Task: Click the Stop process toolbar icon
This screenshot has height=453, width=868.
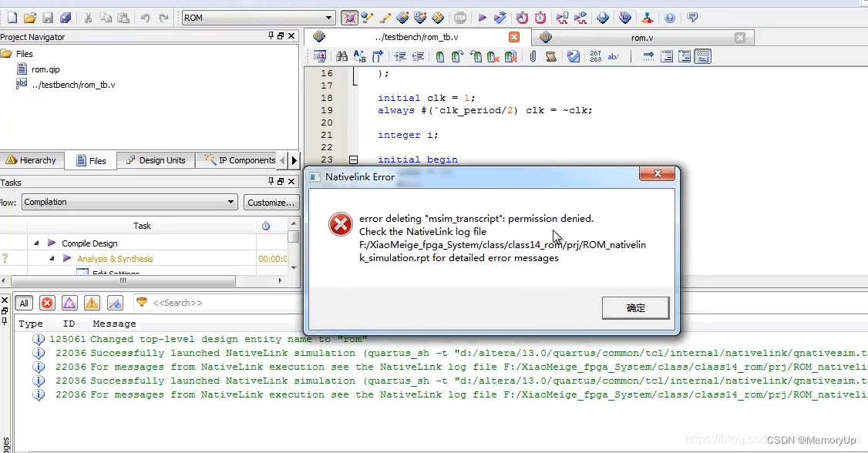Action: [460, 17]
